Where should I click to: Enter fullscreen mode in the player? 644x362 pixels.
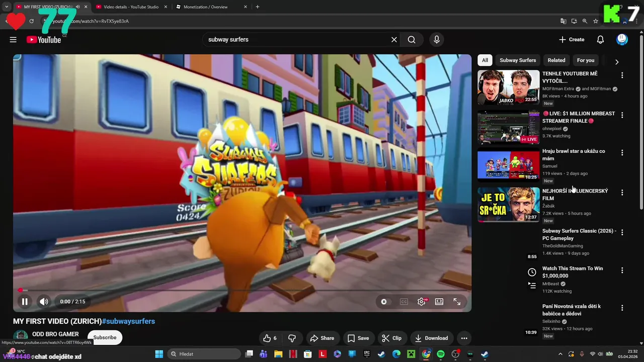point(457,302)
